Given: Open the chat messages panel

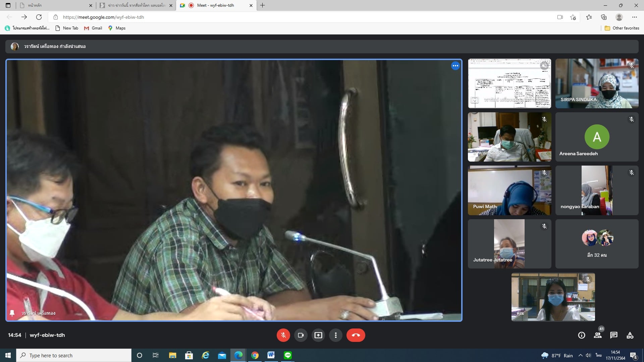Looking at the screenshot, I should tap(614, 335).
